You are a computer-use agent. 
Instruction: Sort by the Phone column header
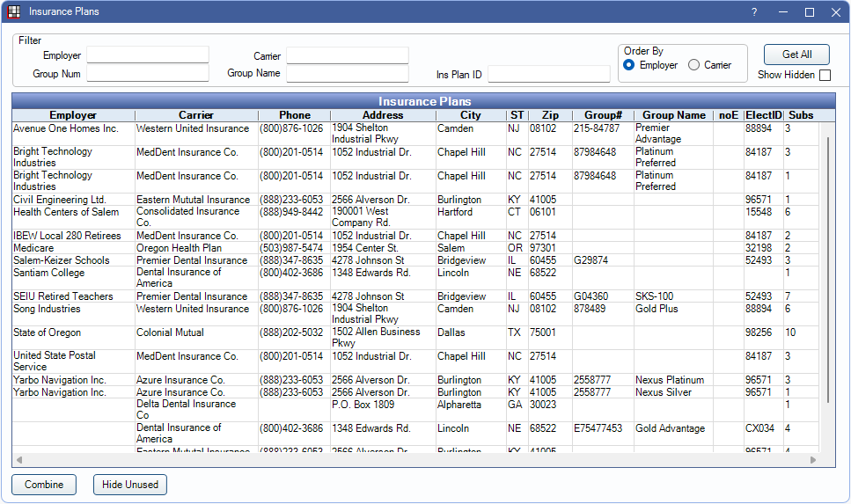295,115
